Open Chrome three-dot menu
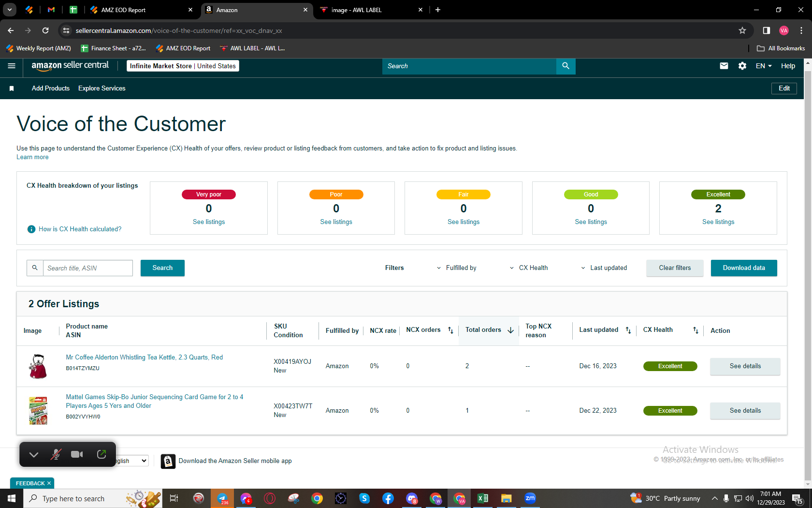The width and height of the screenshot is (812, 508). point(801,30)
